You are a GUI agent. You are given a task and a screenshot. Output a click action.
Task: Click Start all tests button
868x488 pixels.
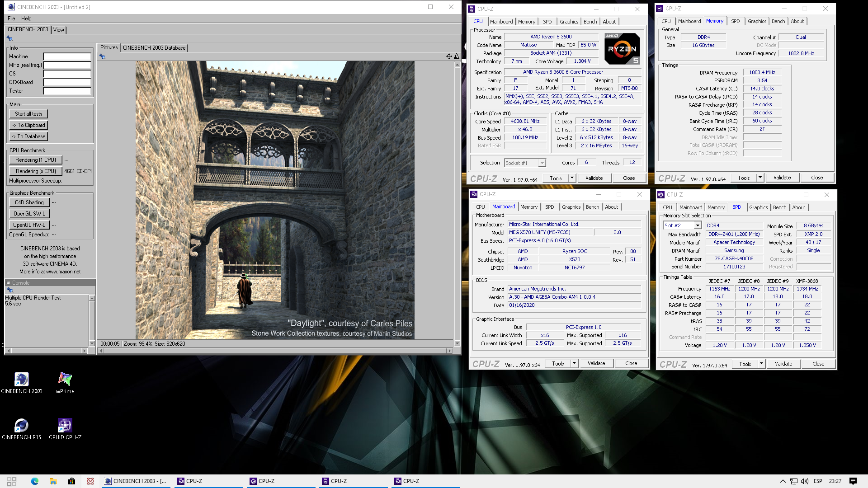(x=28, y=114)
